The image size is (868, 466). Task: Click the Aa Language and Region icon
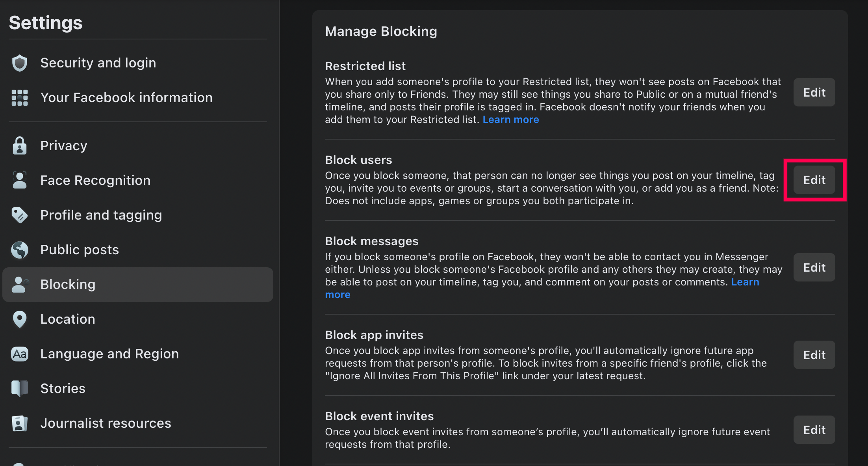click(19, 354)
